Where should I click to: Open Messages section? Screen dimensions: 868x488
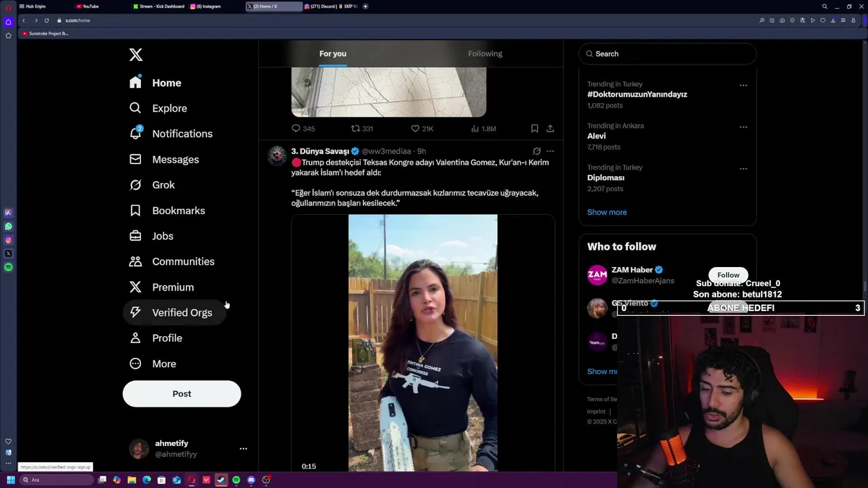165,159
